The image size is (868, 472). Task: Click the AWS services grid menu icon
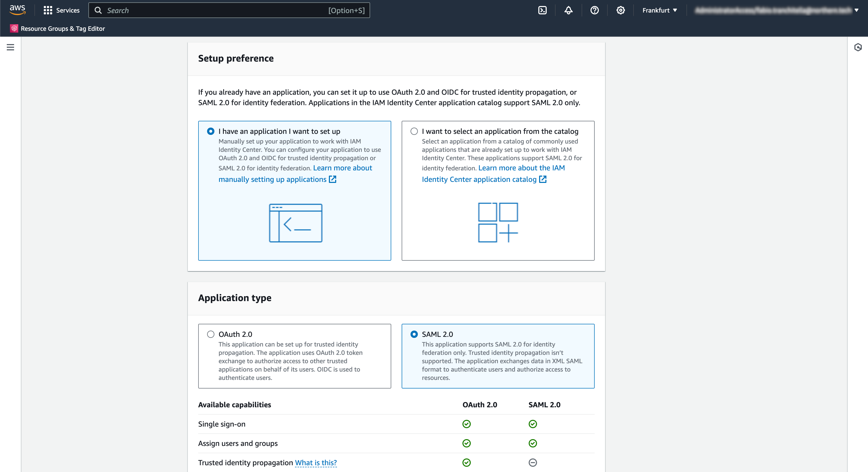pyautogui.click(x=48, y=10)
